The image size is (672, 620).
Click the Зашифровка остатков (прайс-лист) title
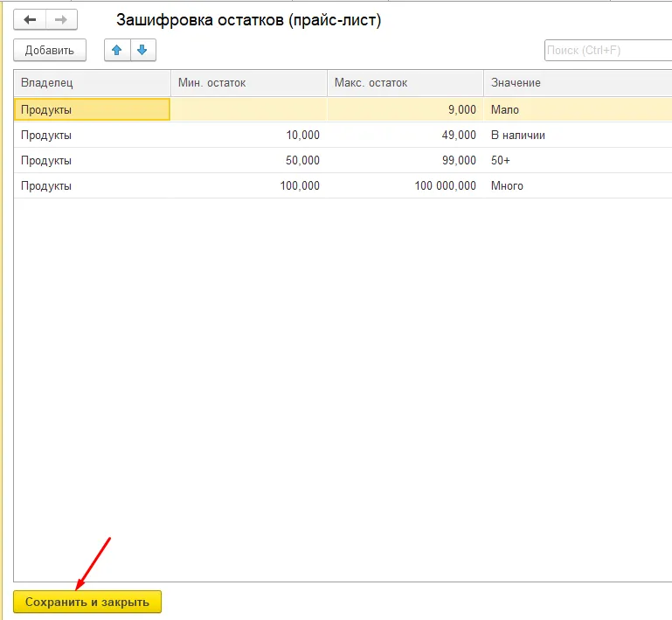tap(248, 20)
